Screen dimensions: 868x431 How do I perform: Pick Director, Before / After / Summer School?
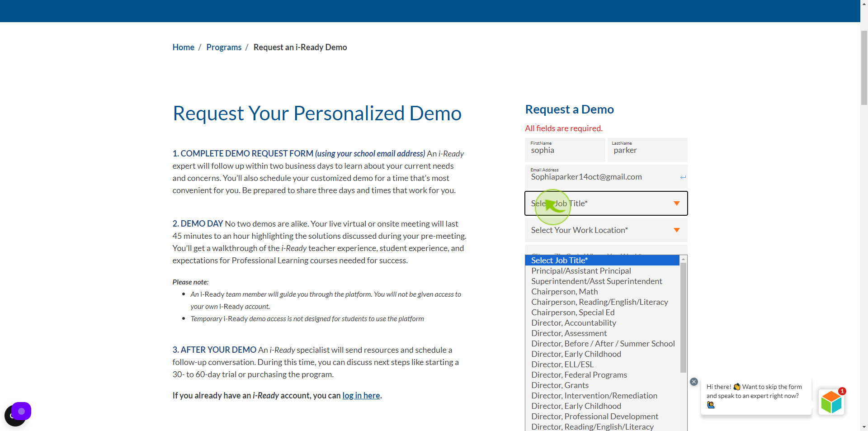tap(603, 344)
